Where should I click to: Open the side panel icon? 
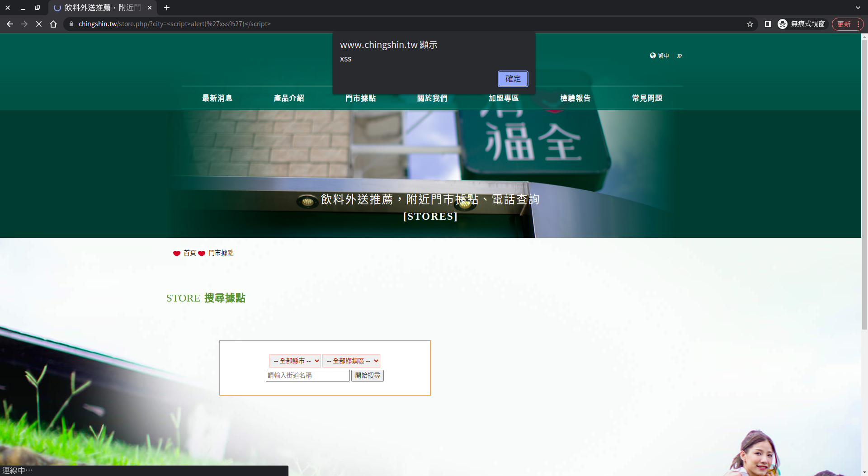768,24
